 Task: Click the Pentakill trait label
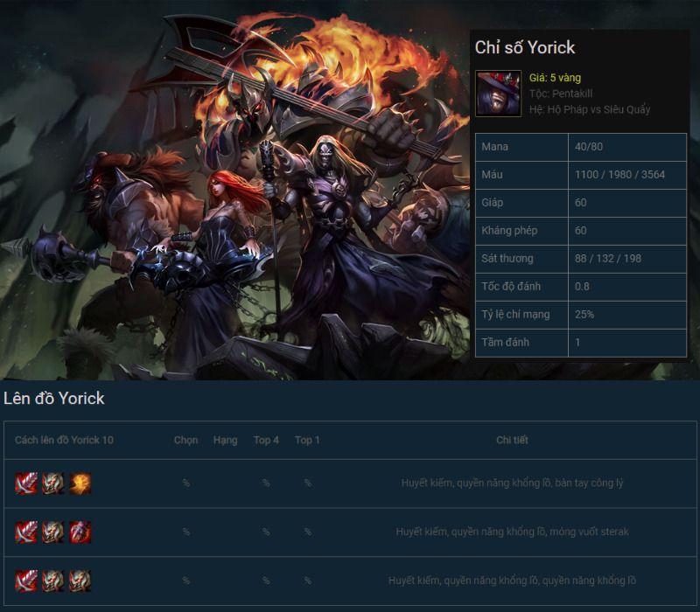(x=561, y=94)
